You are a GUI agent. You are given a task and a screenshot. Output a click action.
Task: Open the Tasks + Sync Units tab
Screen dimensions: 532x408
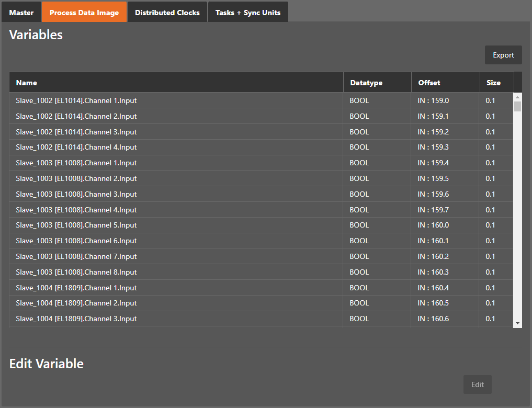click(x=248, y=13)
